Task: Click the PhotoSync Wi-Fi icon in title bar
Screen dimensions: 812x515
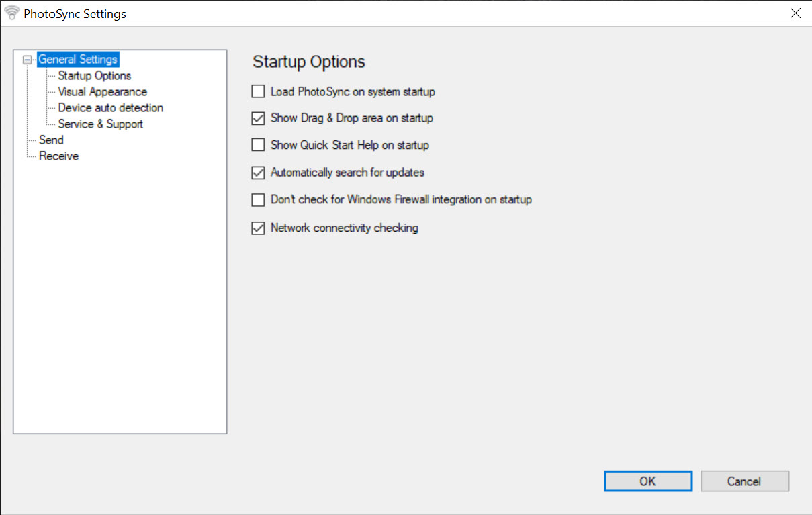Action: tap(12, 13)
